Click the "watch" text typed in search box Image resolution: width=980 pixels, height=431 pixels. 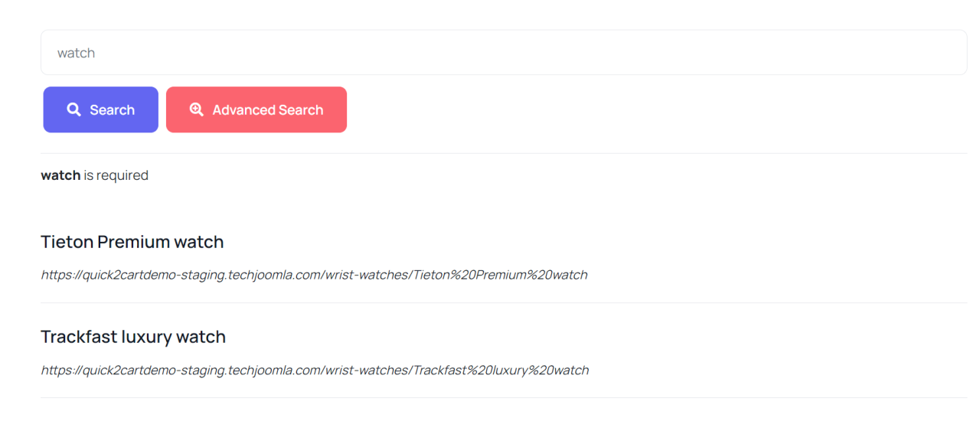coord(77,53)
